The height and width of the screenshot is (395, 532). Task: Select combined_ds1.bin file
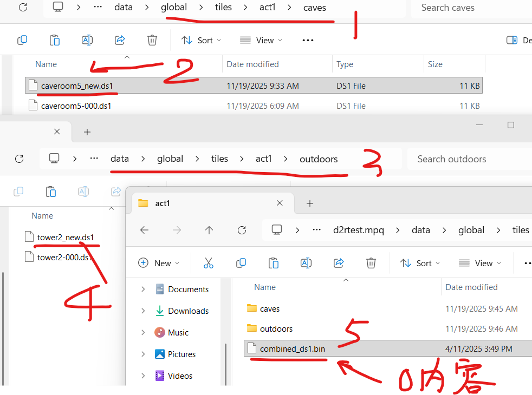tap(388, 348)
